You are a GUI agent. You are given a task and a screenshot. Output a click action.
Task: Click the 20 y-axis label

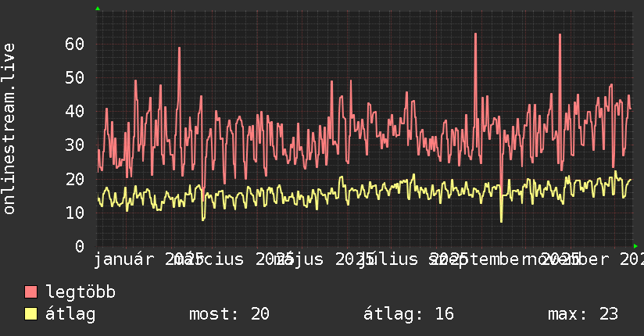pyautogui.click(x=74, y=179)
